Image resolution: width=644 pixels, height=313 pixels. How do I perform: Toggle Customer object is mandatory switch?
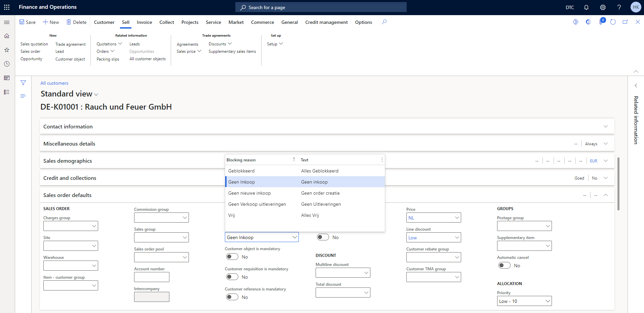click(232, 257)
